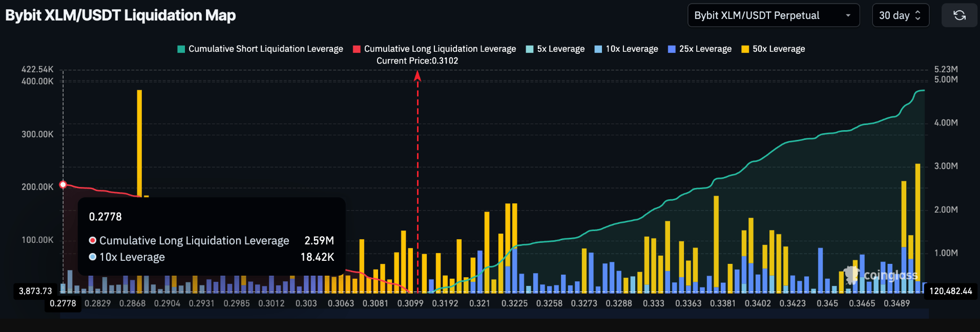
Task: Click the yellow 50x Leverage swatch
Action: tap(745, 49)
